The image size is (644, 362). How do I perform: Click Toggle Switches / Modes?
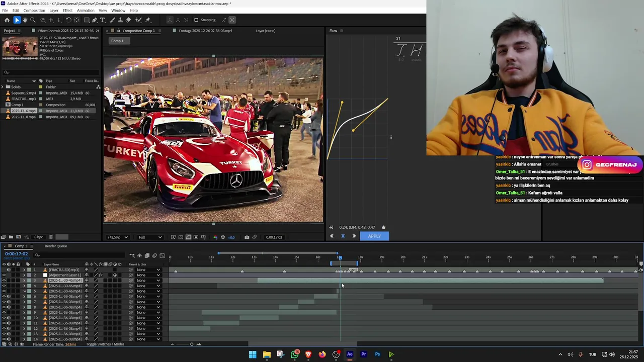coord(105,344)
